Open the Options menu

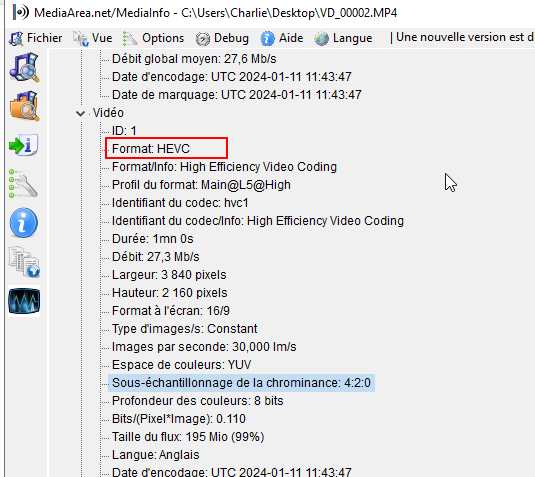click(x=154, y=38)
